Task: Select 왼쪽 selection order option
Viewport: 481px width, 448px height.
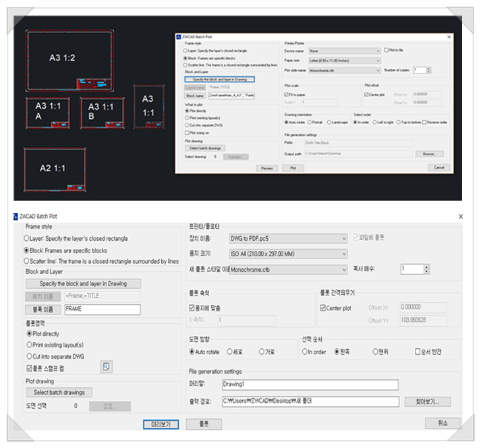Action: [x=342, y=352]
